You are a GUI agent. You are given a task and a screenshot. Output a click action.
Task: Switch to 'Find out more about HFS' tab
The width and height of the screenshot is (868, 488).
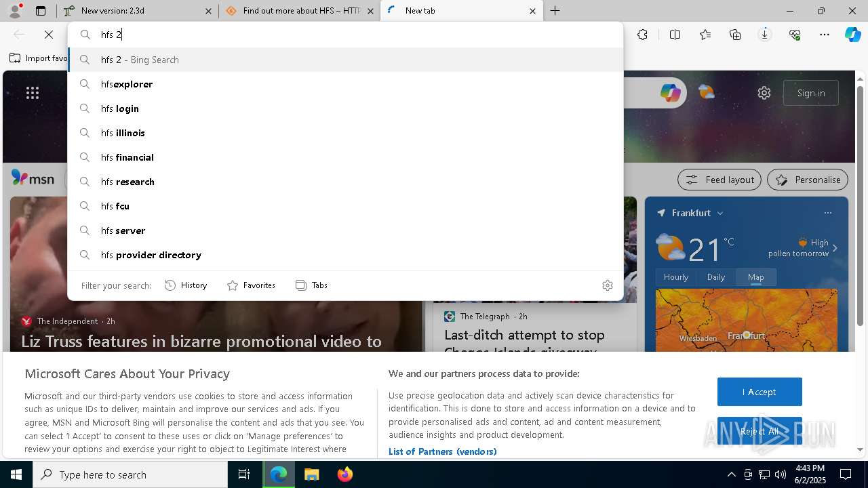coord(300,11)
